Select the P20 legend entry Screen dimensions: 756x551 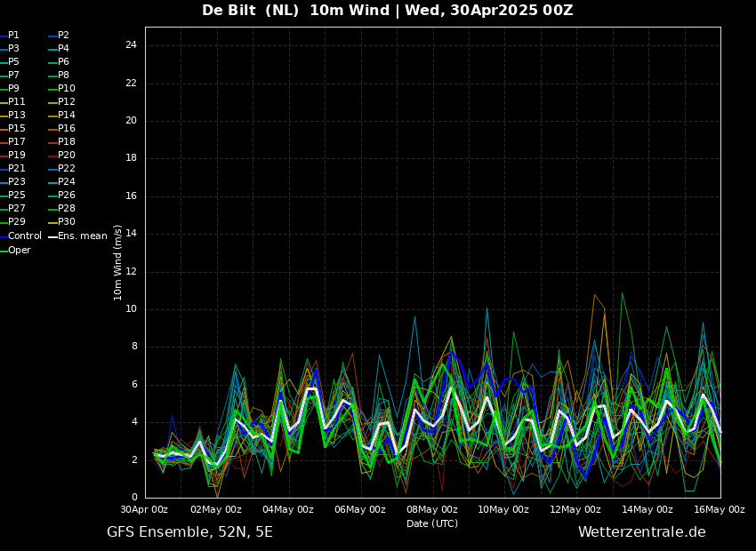[67, 156]
